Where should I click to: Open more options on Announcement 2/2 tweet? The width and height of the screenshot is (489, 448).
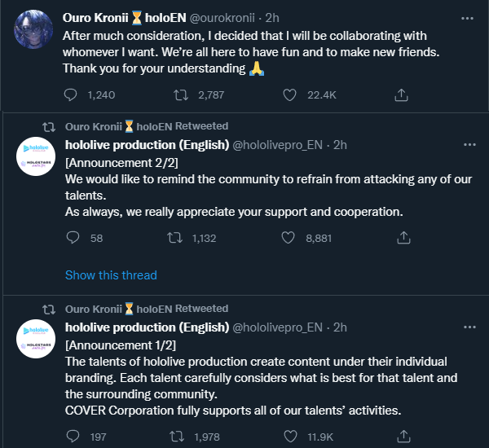pos(469,145)
